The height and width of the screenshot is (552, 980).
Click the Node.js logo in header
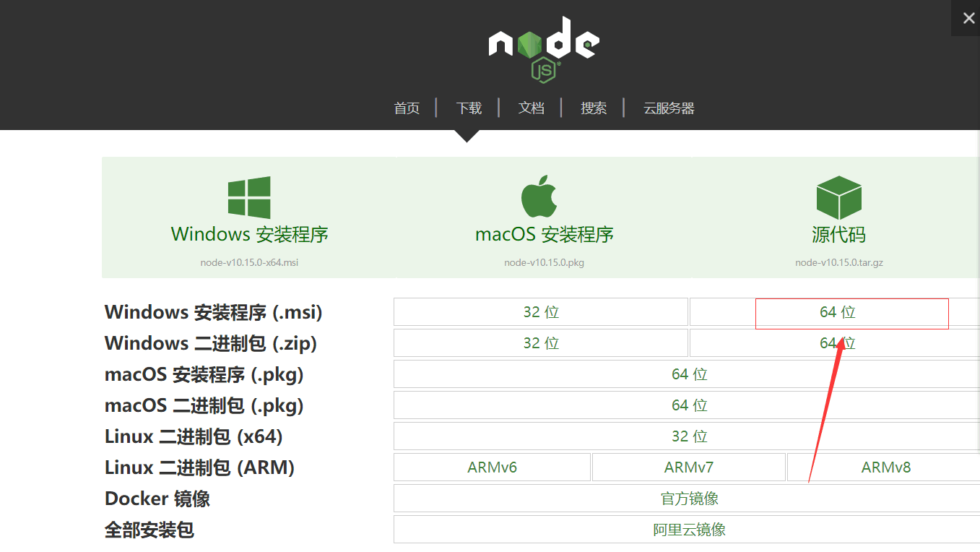pos(544,49)
